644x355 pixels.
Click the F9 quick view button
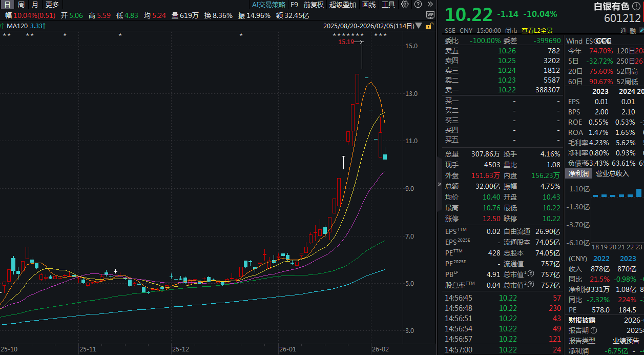pos(294,5)
